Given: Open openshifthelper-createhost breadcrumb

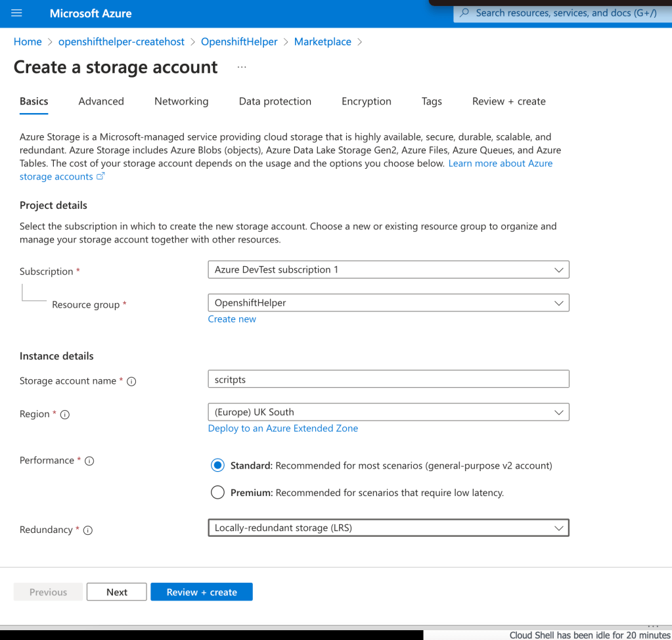Looking at the screenshot, I should point(122,42).
